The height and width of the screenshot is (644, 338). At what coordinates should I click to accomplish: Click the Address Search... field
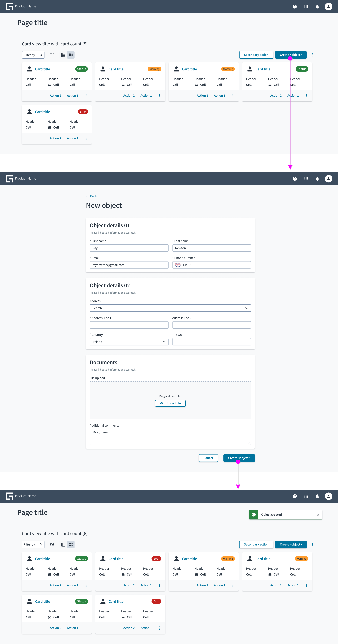(170, 308)
